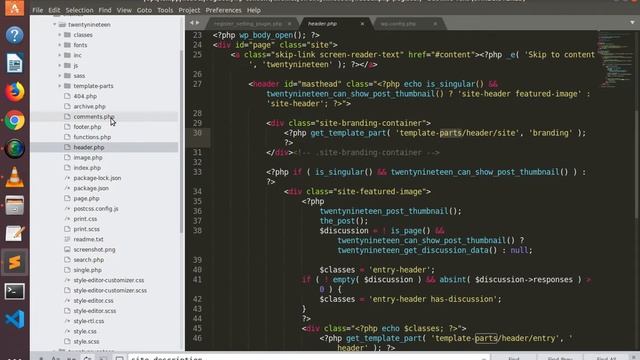Open page.php in the sidebar
Image resolution: width=640 pixels, height=360 pixels.
[86, 198]
